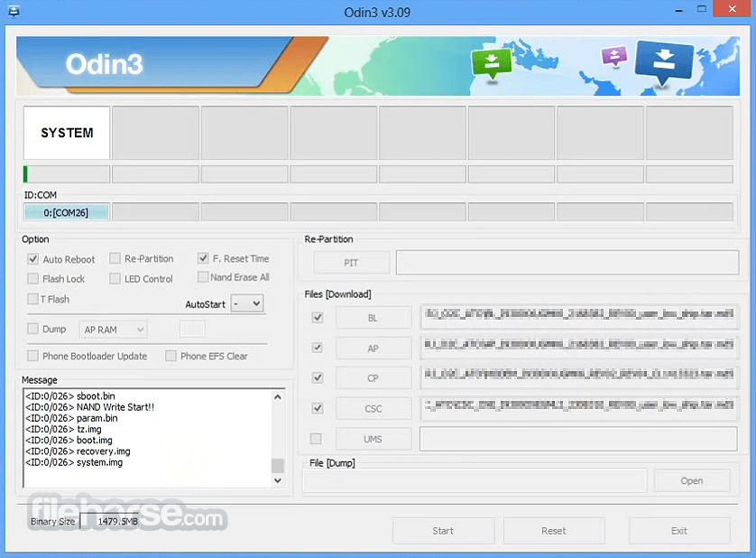Check the UMS file checkbox
The image size is (756, 558).
[x=316, y=439]
